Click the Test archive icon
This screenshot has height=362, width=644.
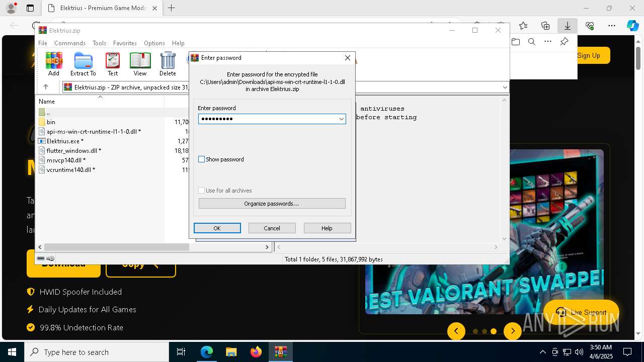113,64
